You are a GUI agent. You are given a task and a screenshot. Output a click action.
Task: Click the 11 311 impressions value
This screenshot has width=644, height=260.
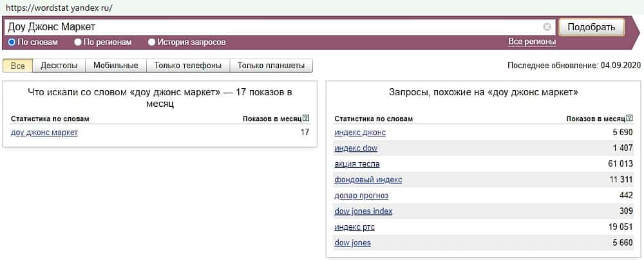621,180
